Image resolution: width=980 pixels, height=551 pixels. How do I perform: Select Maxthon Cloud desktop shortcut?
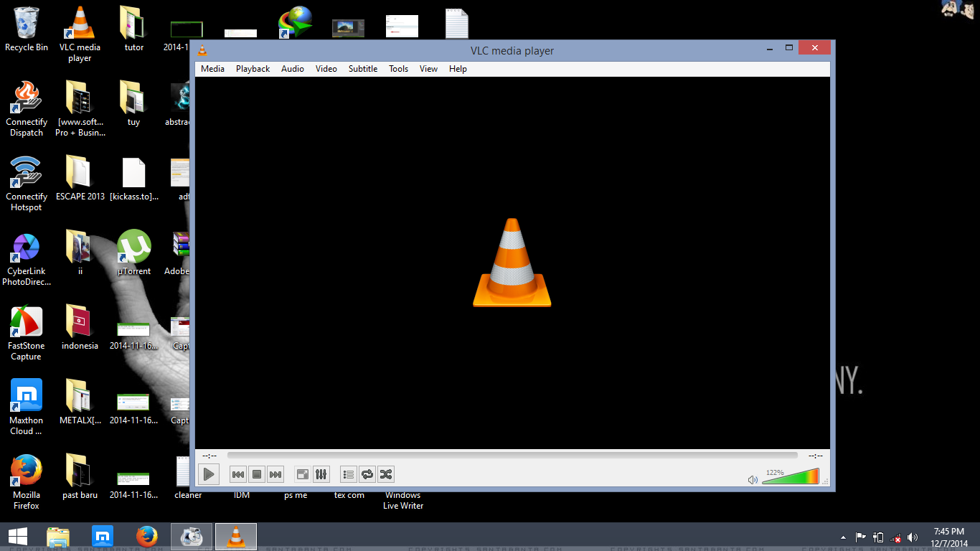tap(27, 407)
